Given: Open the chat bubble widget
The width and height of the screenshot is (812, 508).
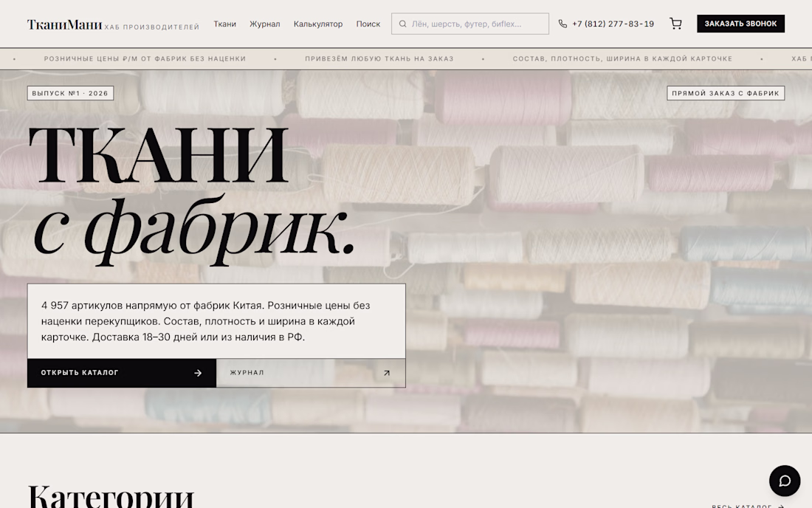Looking at the screenshot, I should pos(785,481).
